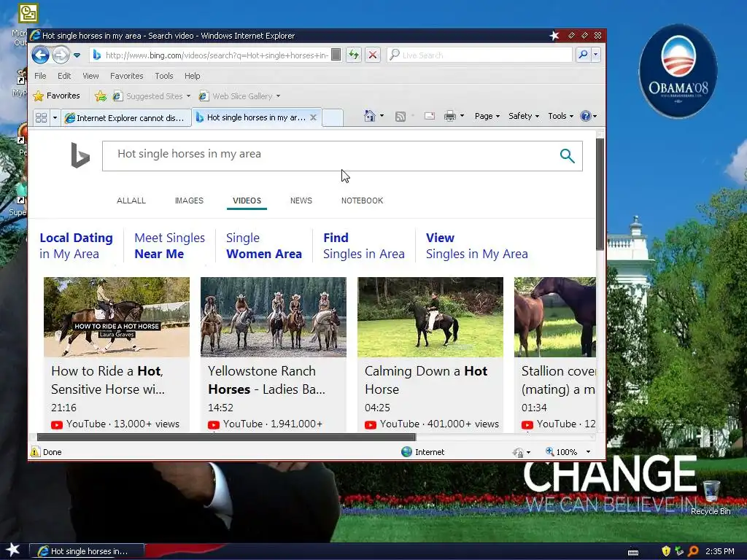The image size is (747, 560).
Task: Open the Favorites menu in menu bar
Action: tap(127, 76)
